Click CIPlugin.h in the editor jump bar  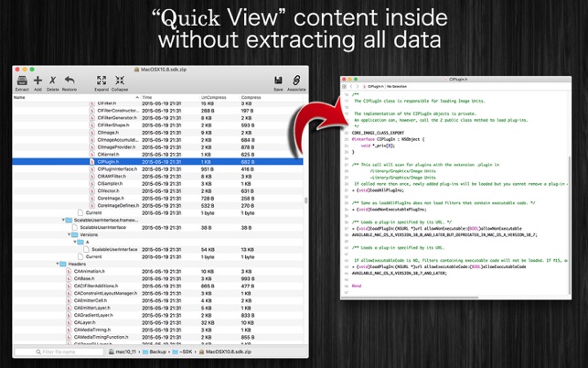coord(373,87)
